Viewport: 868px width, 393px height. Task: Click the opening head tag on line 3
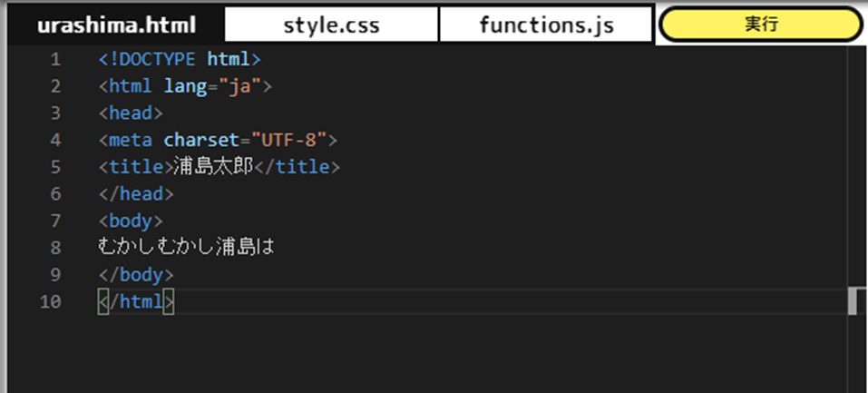point(131,113)
